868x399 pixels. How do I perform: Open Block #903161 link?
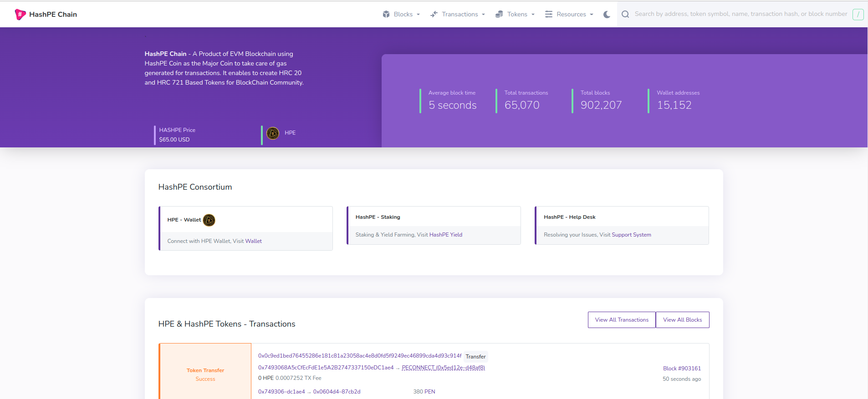point(682,369)
